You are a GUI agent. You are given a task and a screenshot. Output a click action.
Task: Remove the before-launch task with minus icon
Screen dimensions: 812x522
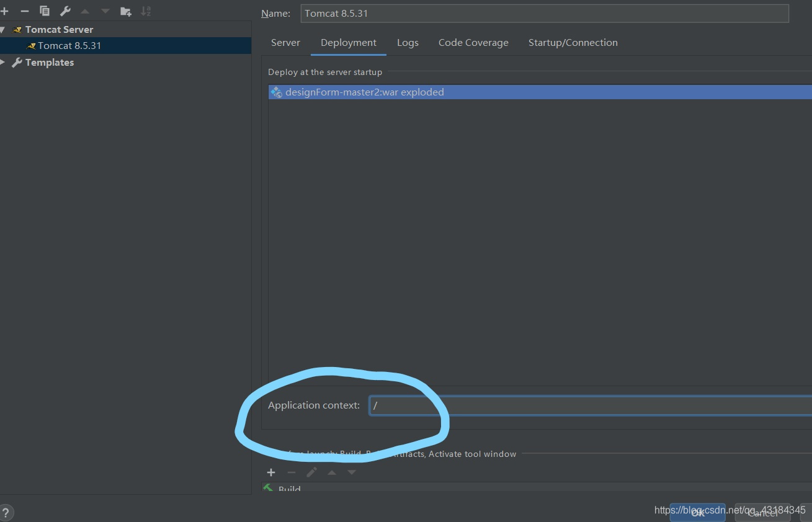pyautogui.click(x=292, y=472)
